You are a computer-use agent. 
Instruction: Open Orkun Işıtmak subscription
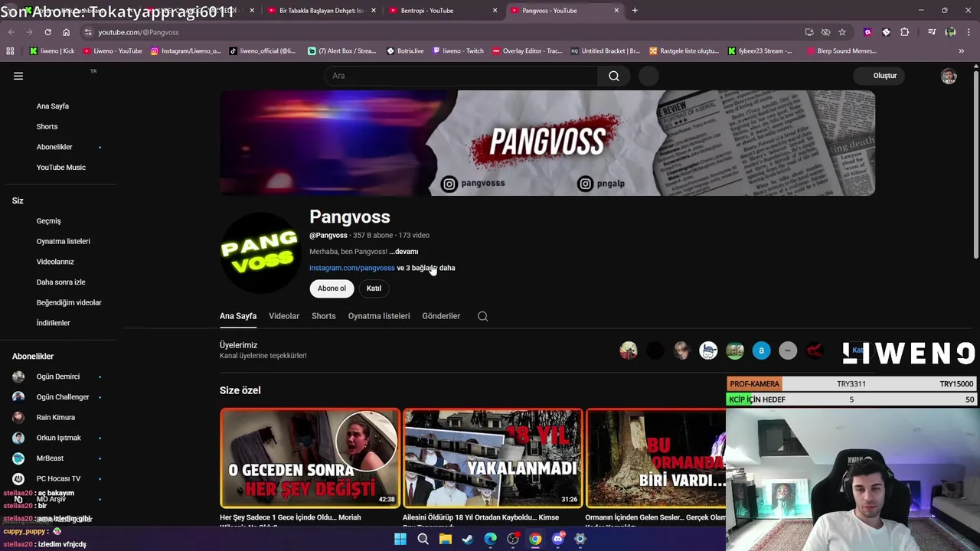[60, 438]
